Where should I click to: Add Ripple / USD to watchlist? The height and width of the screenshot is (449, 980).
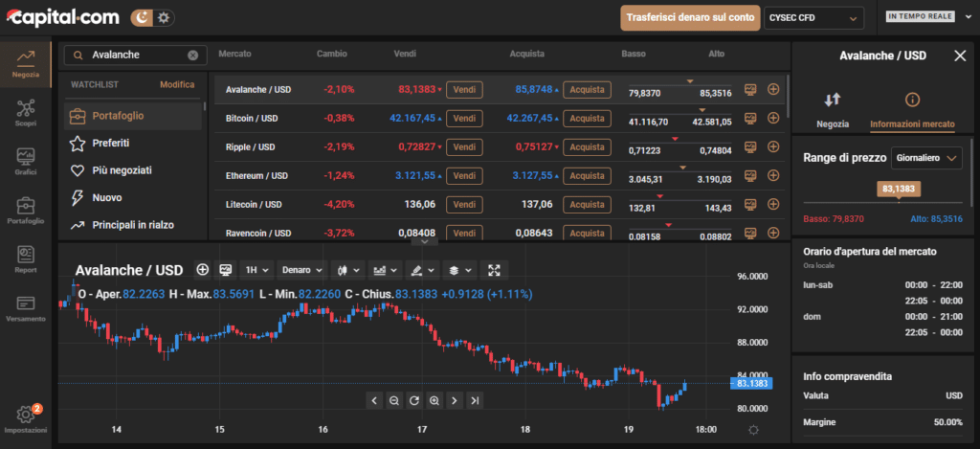pyautogui.click(x=773, y=146)
